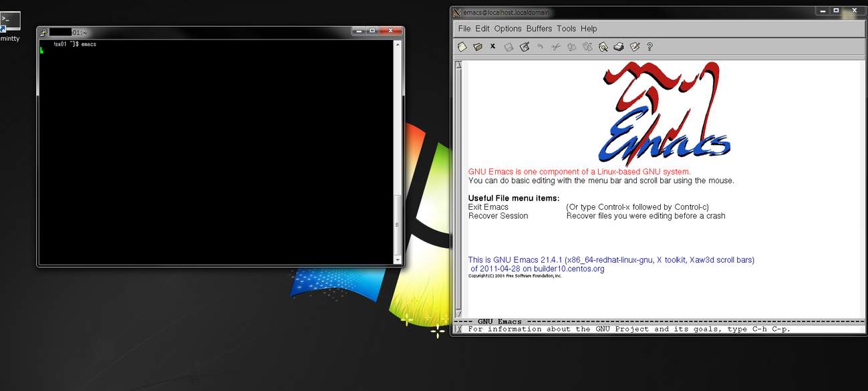Click the "Copyright (C) 2001 Free Software Foundation" line
The image size is (868, 391).
click(x=515, y=275)
